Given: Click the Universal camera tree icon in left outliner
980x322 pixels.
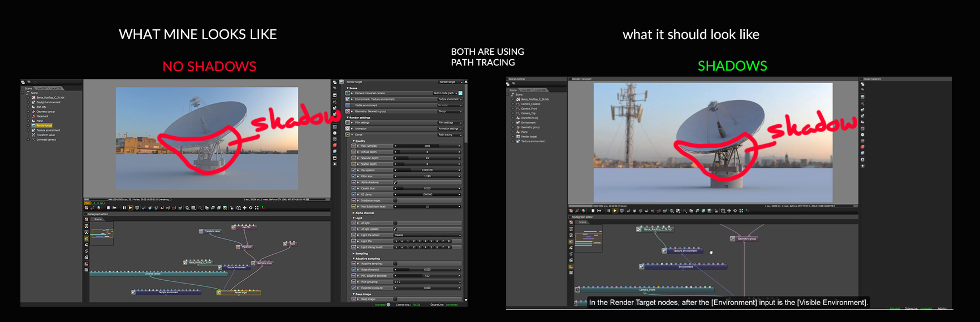Looking at the screenshot, I should (33, 140).
